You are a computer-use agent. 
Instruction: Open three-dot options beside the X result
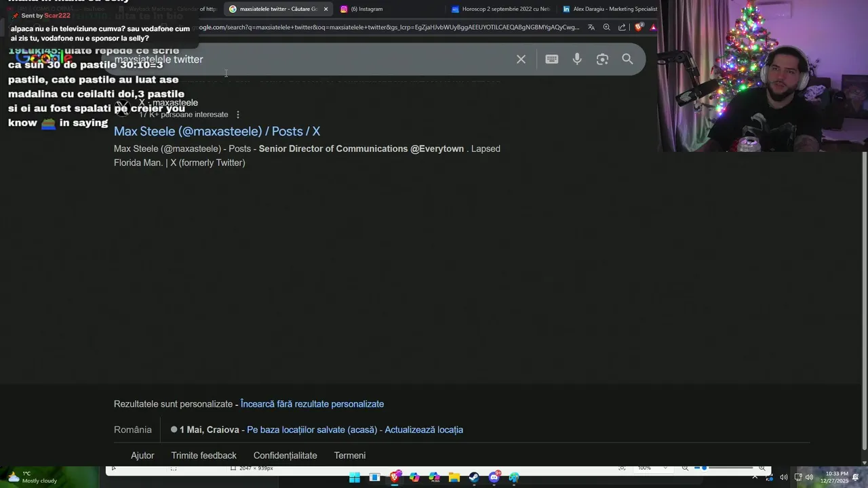coord(238,115)
